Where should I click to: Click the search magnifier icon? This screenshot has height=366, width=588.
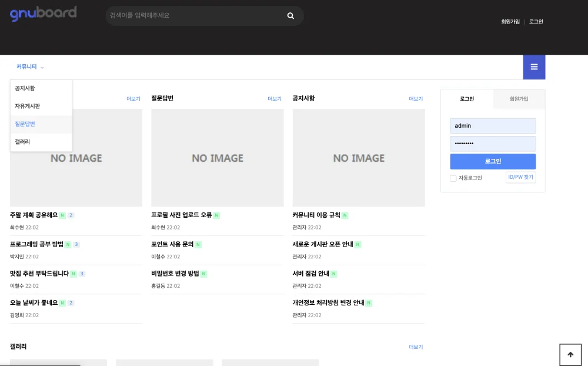290,16
